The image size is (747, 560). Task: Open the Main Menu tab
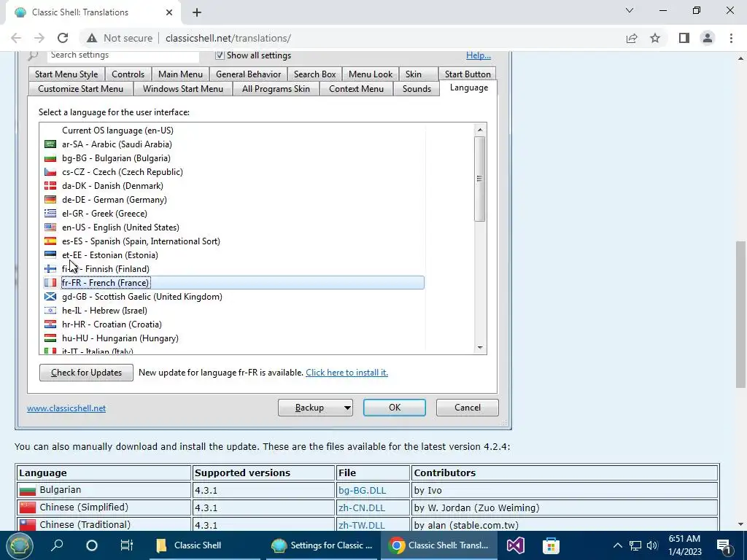point(180,74)
